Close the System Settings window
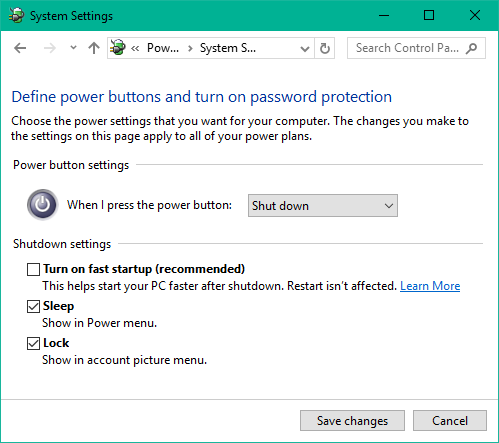Viewport: 499px width, 443px height. [475, 15]
